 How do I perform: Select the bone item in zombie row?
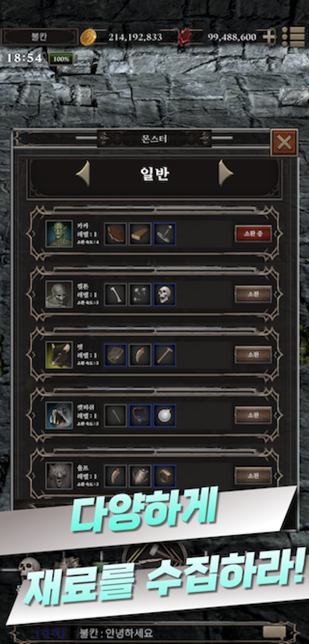[x=115, y=294]
